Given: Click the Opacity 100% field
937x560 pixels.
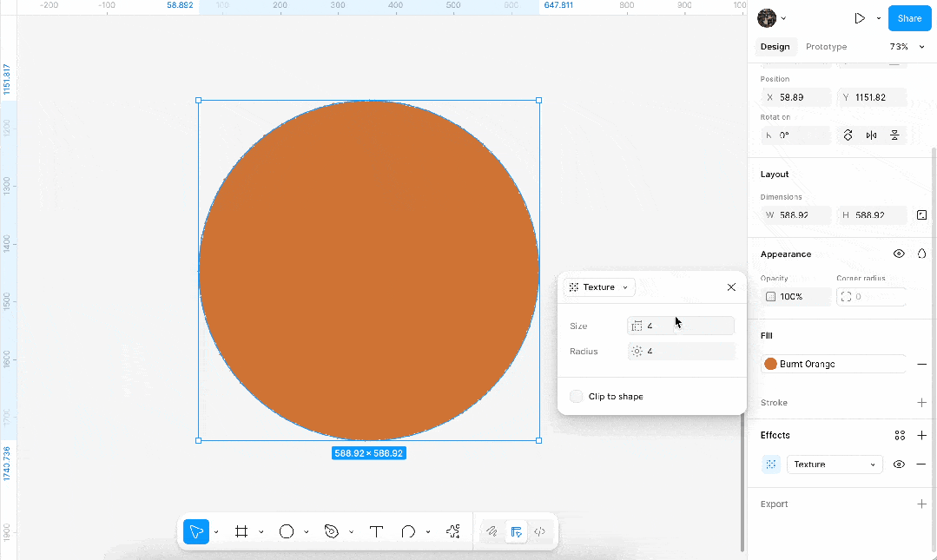Looking at the screenshot, I should pyautogui.click(x=796, y=296).
